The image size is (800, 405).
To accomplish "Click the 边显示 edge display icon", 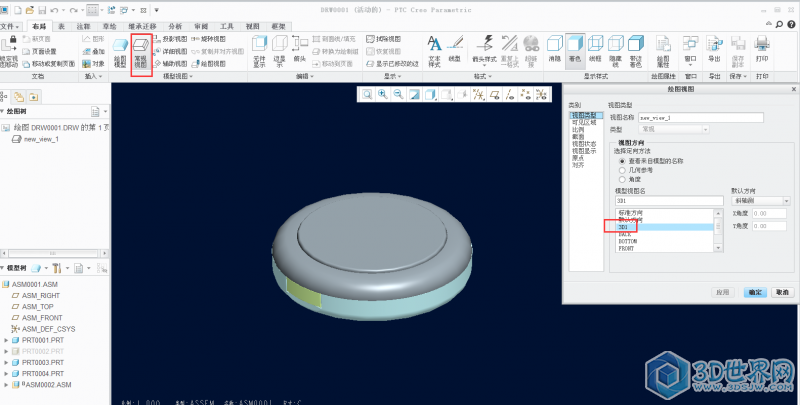I will click(x=280, y=53).
